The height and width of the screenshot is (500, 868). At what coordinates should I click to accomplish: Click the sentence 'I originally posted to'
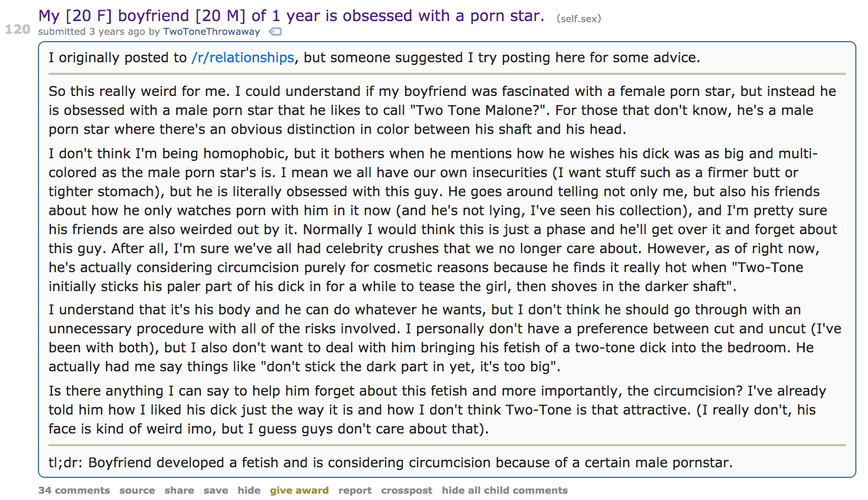[118, 57]
